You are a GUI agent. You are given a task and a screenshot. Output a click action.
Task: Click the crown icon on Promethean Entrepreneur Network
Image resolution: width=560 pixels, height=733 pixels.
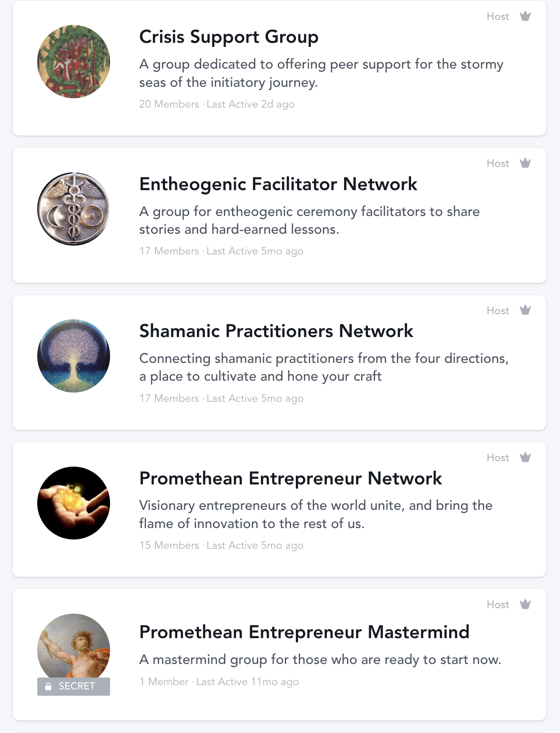pos(525,457)
